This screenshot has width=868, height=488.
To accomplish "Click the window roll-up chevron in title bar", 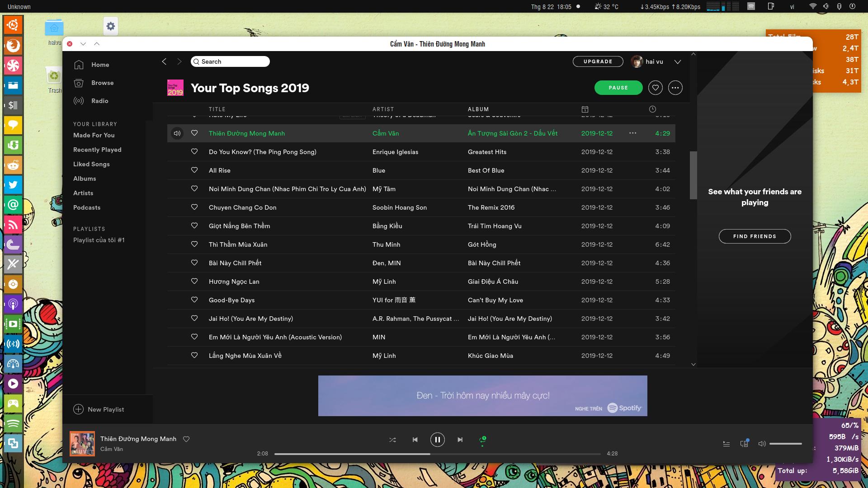I will pos(97,44).
